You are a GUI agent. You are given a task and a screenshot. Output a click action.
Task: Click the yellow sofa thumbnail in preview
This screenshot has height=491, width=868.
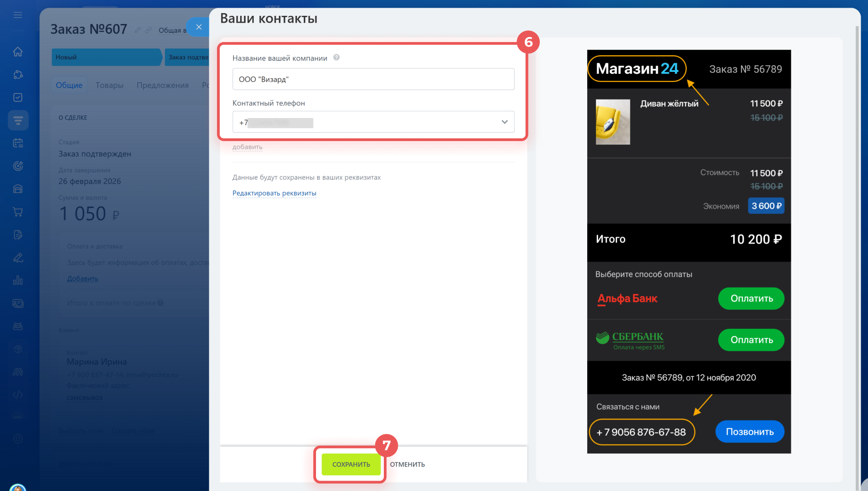[613, 122]
